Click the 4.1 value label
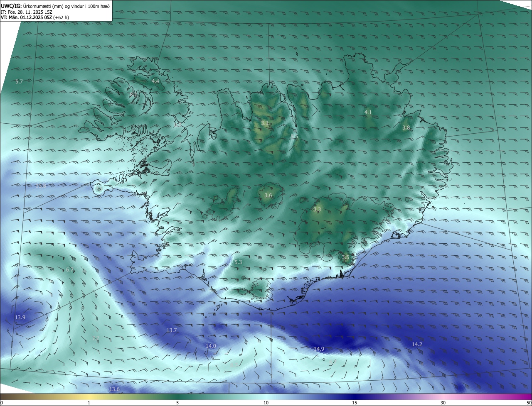Viewport: 532px width, 406px height. click(368, 113)
